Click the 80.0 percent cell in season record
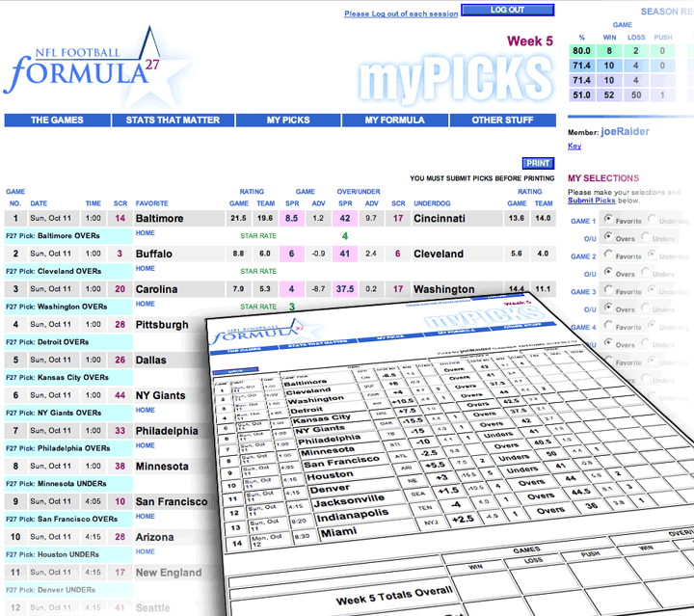The width and height of the screenshot is (694, 616). 581,51
